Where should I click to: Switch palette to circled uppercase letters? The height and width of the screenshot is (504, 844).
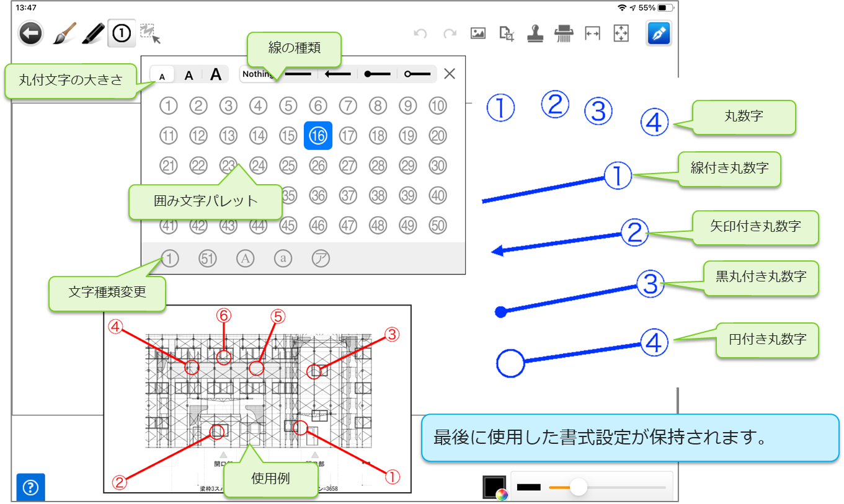tap(246, 259)
